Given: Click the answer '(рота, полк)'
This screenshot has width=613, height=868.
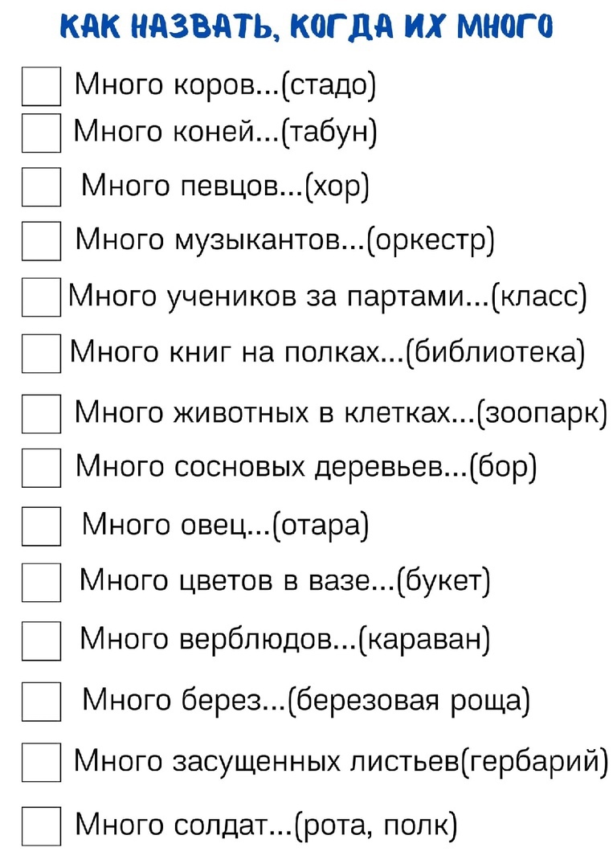Looking at the screenshot, I should tap(376, 826).
